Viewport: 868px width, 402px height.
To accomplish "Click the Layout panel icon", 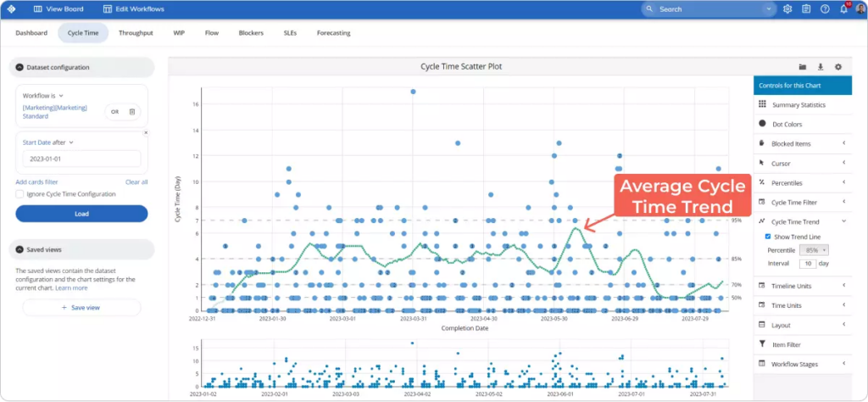I will (762, 325).
